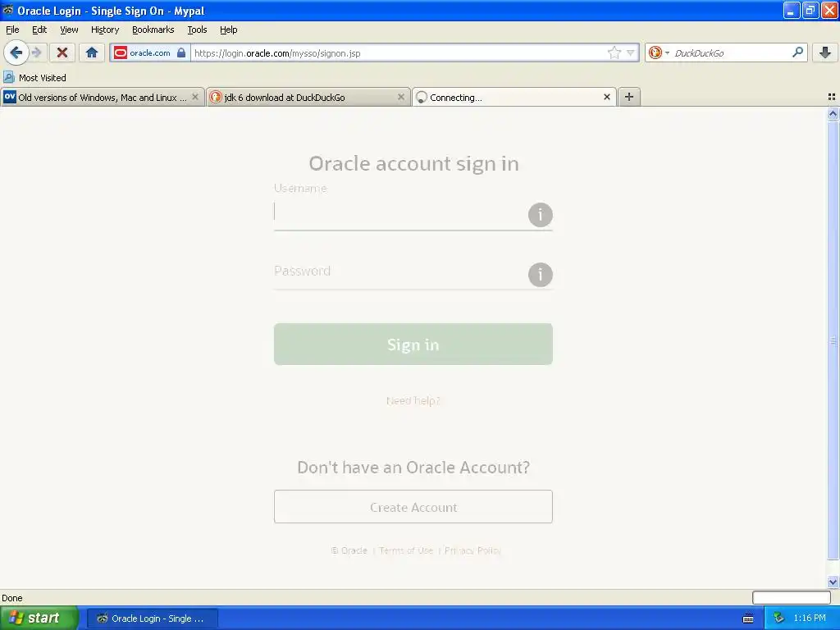This screenshot has width=840, height=630.
Task: Click the Oracle account sign in heading
Action: 413,163
